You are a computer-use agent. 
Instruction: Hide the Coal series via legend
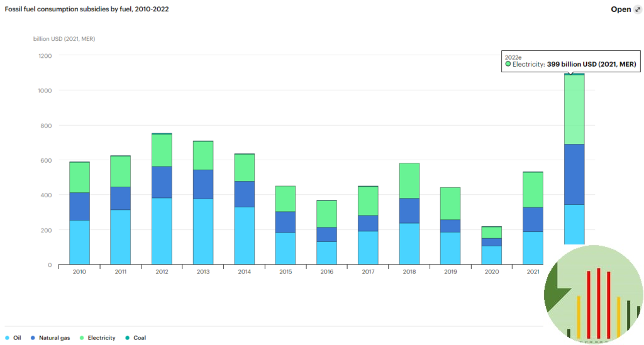tap(135, 338)
